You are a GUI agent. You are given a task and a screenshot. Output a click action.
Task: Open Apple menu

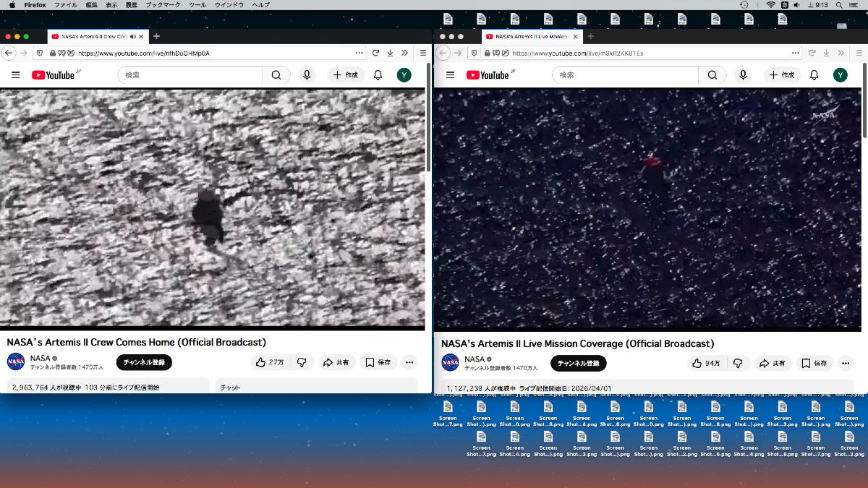[x=12, y=4]
